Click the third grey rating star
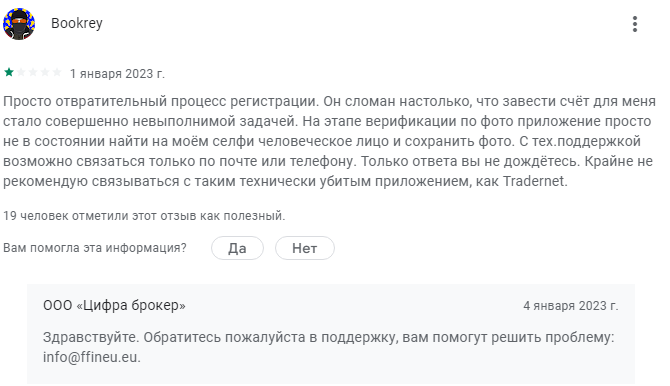Image resolution: width=670 pixels, height=386 pixels. pos(32,72)
